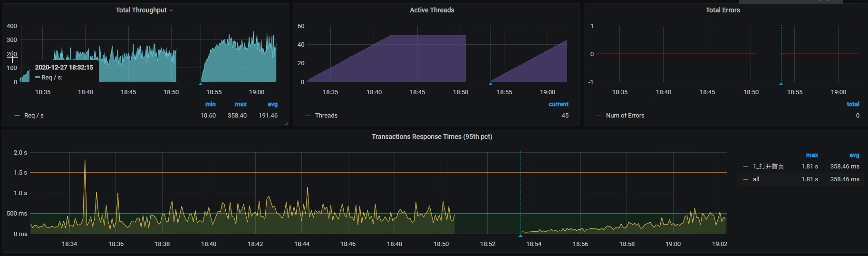Expand the Total Errors panel title menu
The height and width of the screenshot is (256, 868).
pos(723,10)
